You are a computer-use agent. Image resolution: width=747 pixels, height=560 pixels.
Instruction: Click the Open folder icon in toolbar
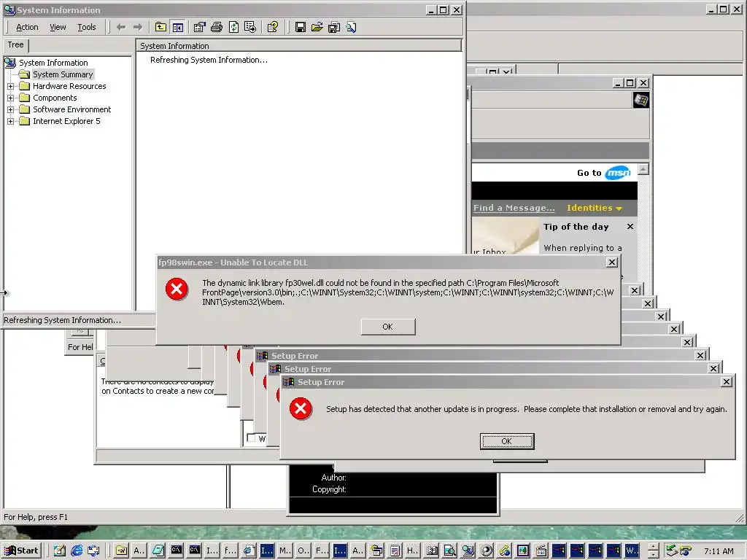(x=317, y=27)
